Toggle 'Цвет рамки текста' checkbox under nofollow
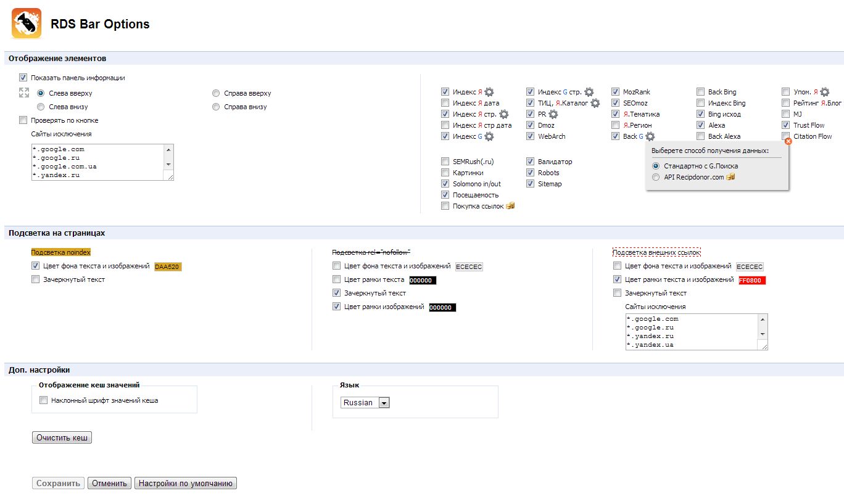Viewport: 844px width, 504px height. [336, 279]
